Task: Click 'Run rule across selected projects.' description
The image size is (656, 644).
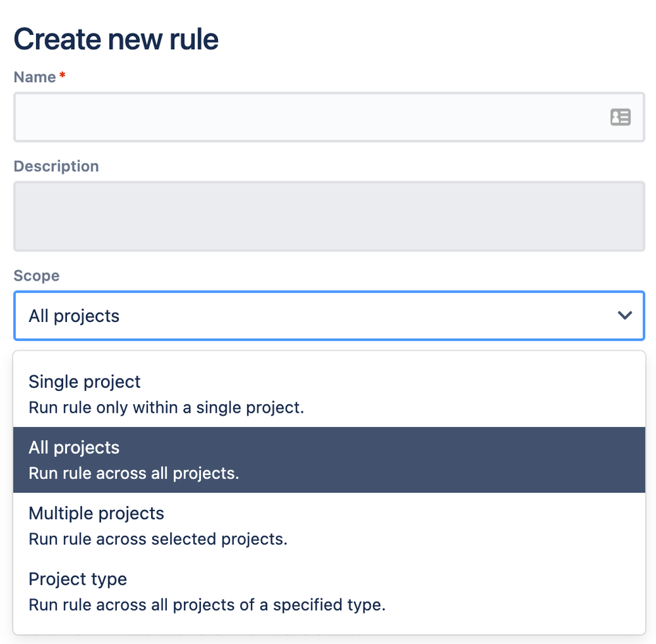Action: tap(158, 539)
